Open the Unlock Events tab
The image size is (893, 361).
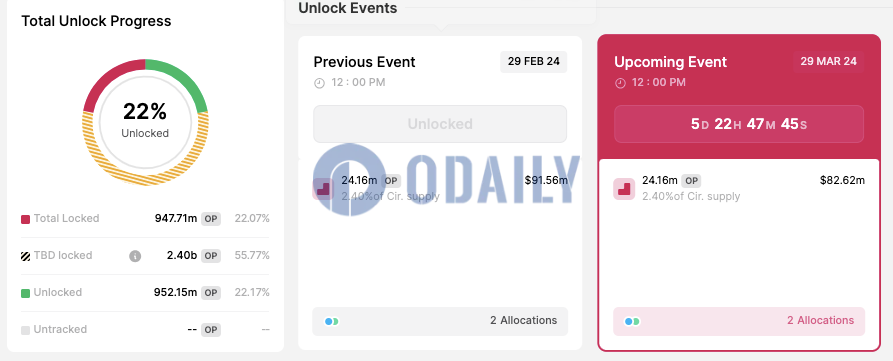click(x=348, y=8)
